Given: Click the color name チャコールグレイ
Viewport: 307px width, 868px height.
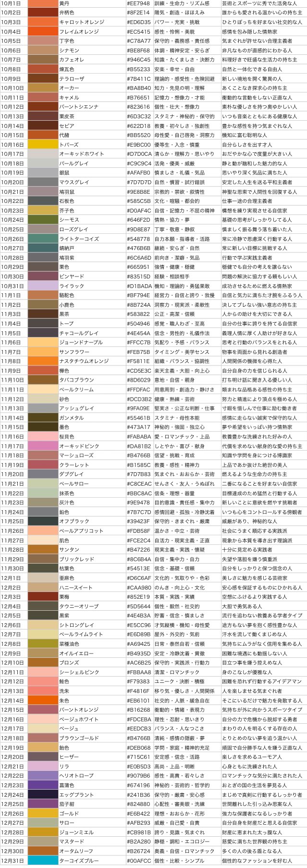Looking at the screenshot, I should coord(79,333).
